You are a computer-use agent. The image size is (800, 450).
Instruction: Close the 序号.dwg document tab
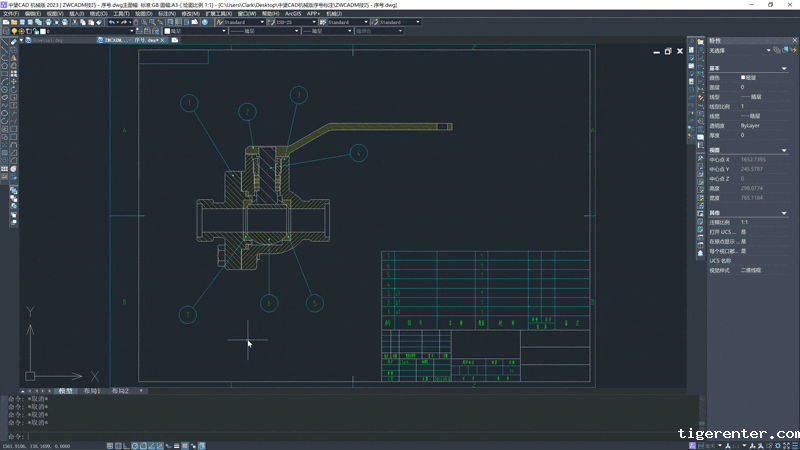click(x=162, y=41)
